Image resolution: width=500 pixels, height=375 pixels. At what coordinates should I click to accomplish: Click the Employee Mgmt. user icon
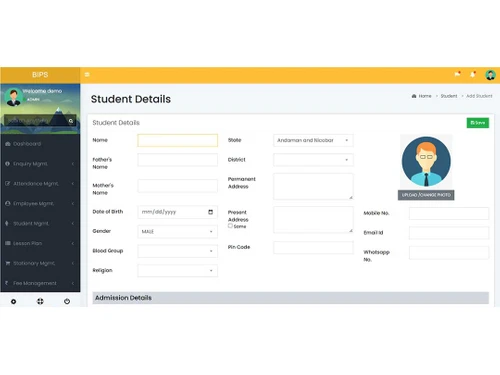[8, 203]
